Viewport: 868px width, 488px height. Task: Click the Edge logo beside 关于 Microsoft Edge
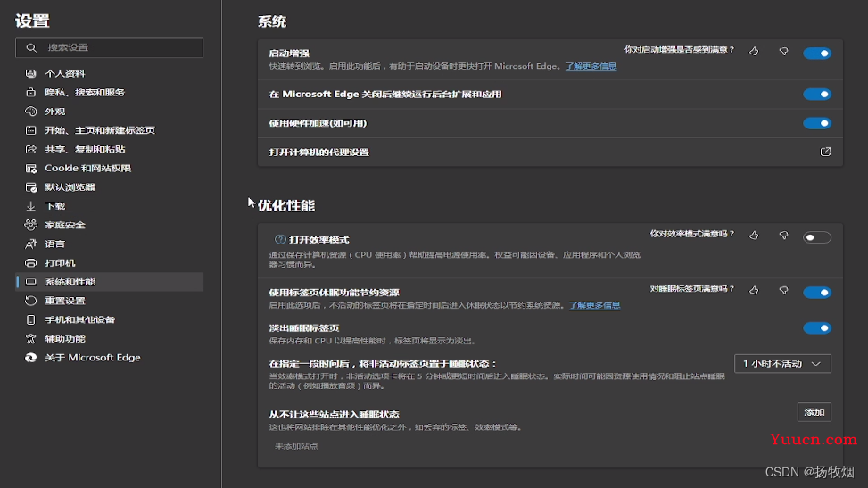click(31, 358)
